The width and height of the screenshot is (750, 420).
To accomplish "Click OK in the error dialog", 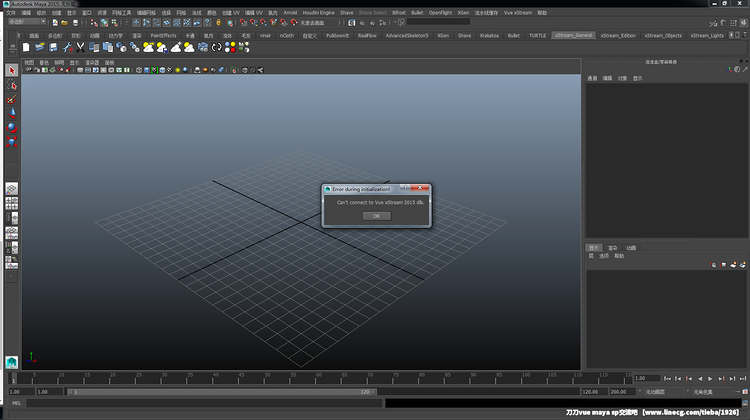I will 376,216.
